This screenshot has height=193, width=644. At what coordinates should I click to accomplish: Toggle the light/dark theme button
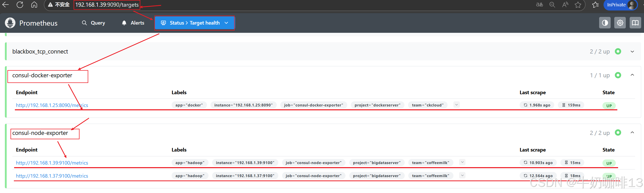[605, 23]
